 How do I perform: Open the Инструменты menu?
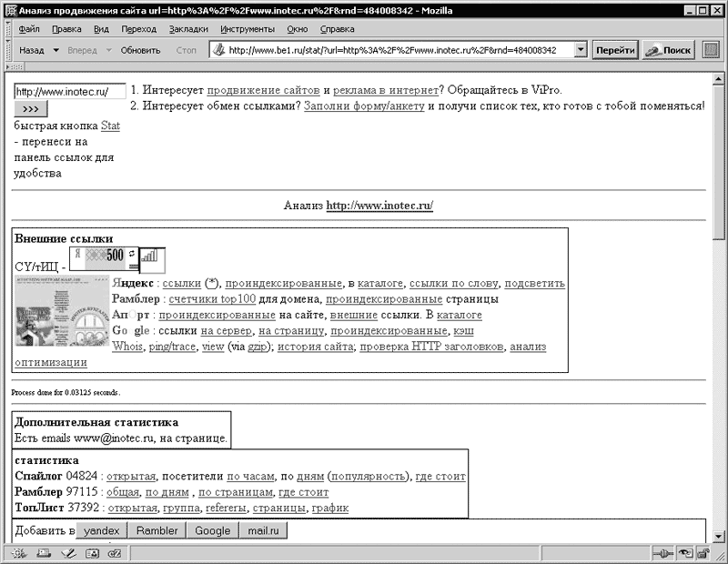[x=247, y=29]
